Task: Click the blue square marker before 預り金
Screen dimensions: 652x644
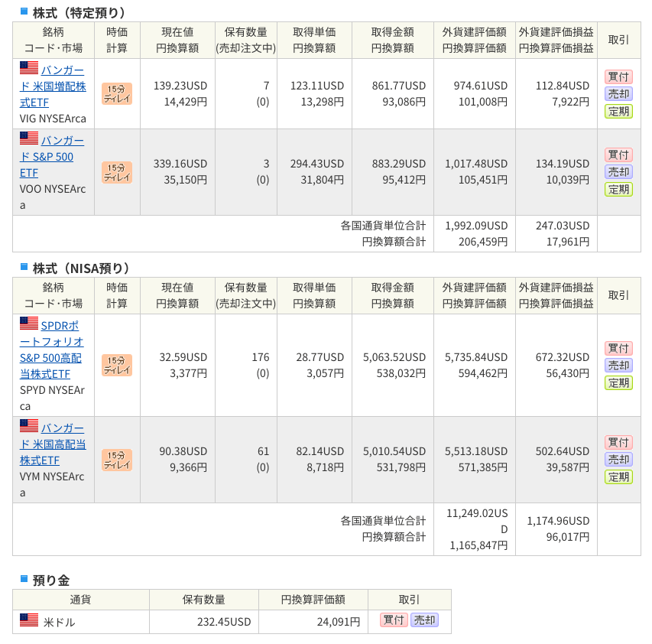Action: click(24, 578)
